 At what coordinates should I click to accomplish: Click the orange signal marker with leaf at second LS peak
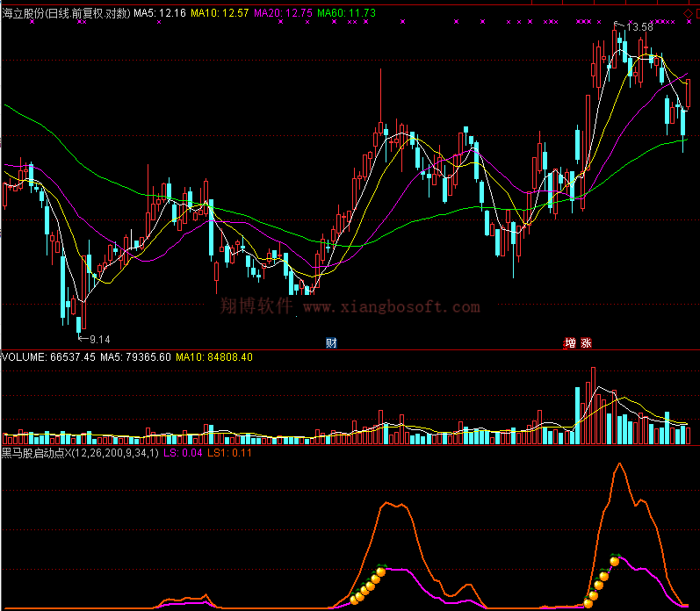pyautogui.click(x=615, y=560)
